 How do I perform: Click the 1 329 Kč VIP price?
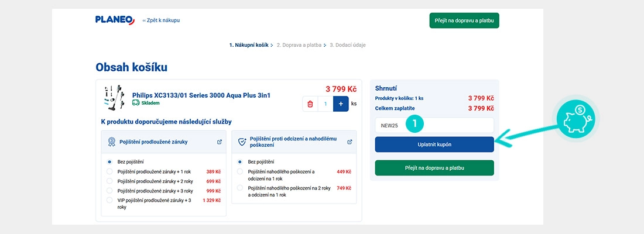point(212,200)
